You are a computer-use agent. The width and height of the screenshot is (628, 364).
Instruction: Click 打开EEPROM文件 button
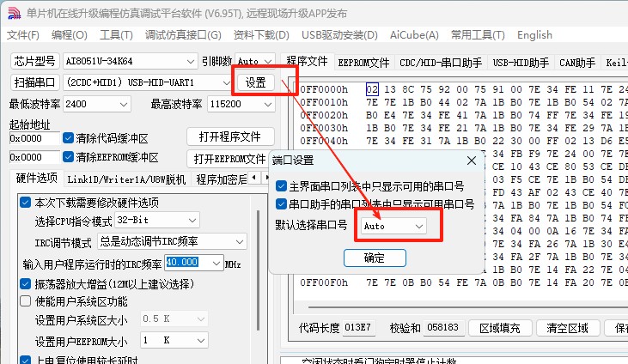229,159
